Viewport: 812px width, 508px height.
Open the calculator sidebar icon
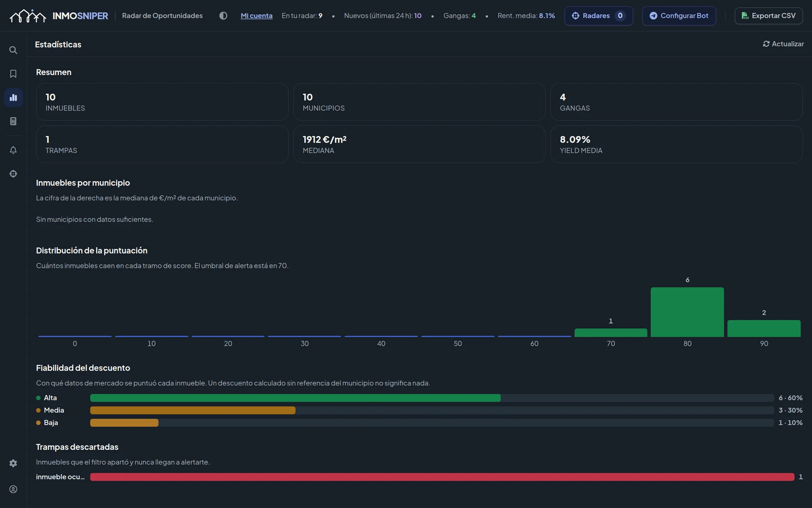click(13, 121)
